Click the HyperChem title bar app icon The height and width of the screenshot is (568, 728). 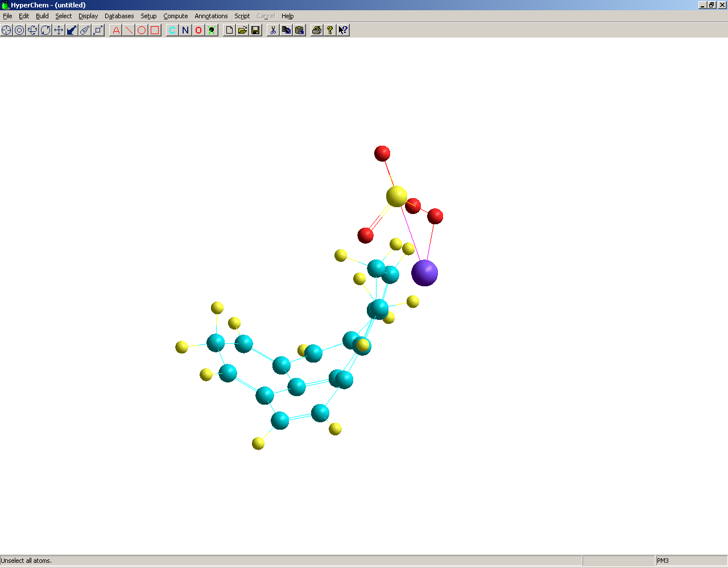[5, 5]
